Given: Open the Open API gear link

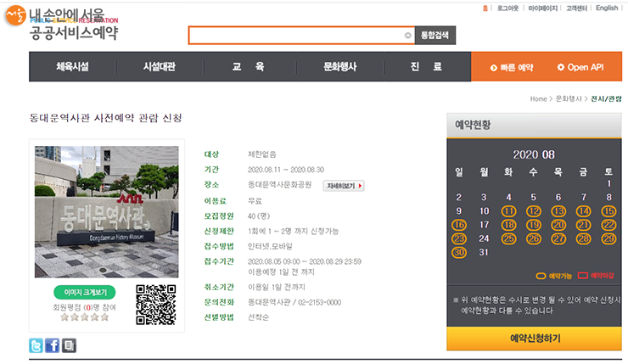Looking at the screenshot, I should point(580,67).
